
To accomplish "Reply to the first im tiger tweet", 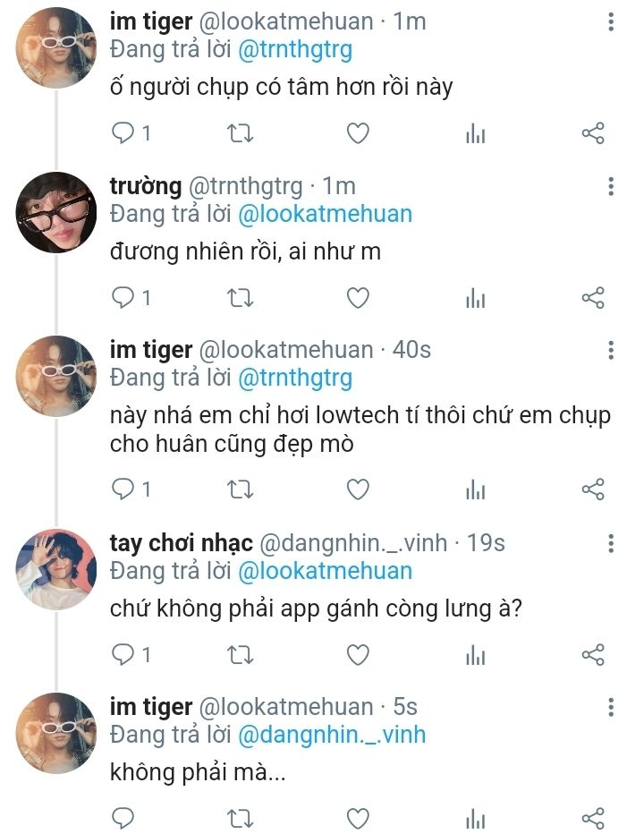I will click(x=123, y=134).
